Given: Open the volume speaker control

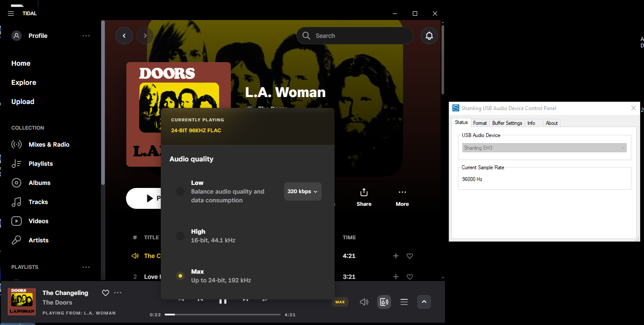Looking at the screenshot, I should coord(364,302).
